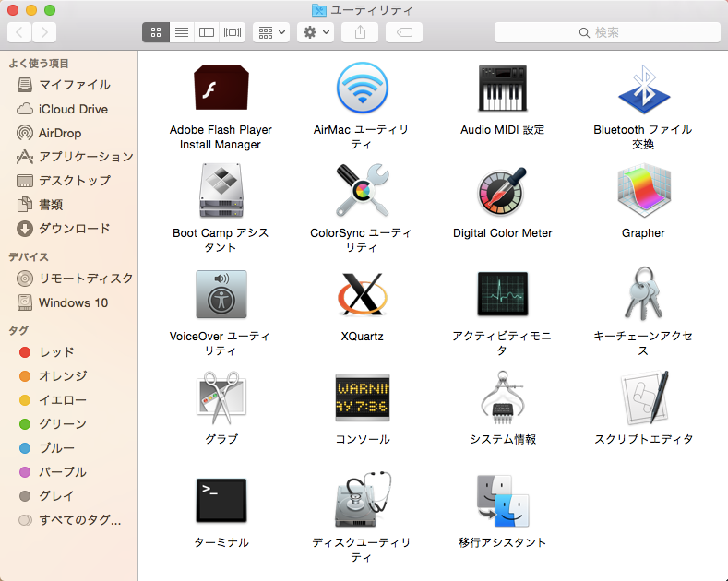This screenshot has width=728, height=581.
Task: Go forward with the right arrow
Action: [44, 32]
